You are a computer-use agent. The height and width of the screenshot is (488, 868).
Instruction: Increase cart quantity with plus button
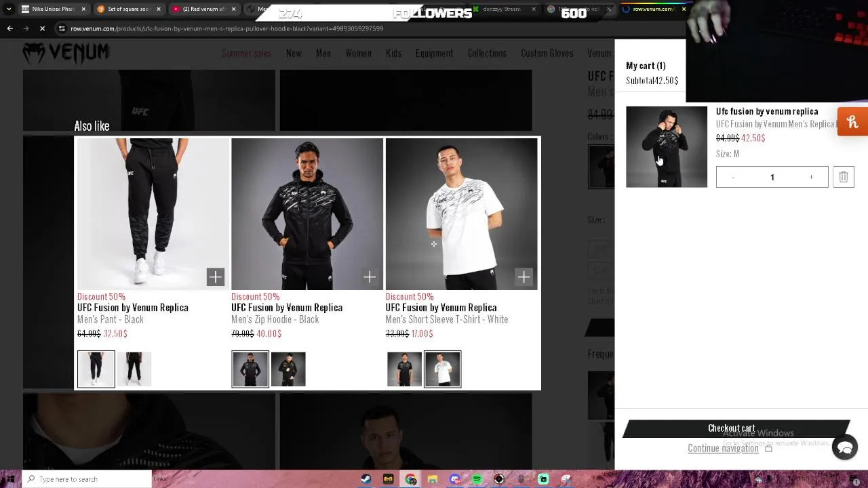[811, 178]
